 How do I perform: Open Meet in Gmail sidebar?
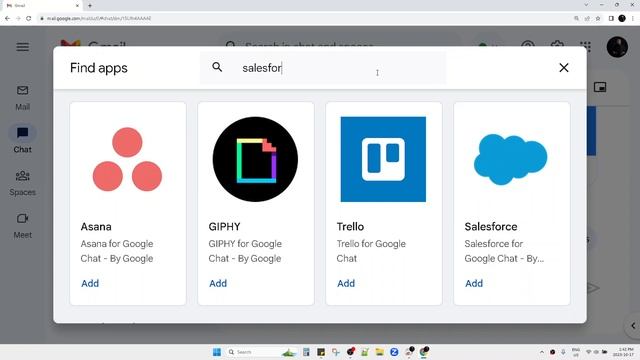point(22,226)
